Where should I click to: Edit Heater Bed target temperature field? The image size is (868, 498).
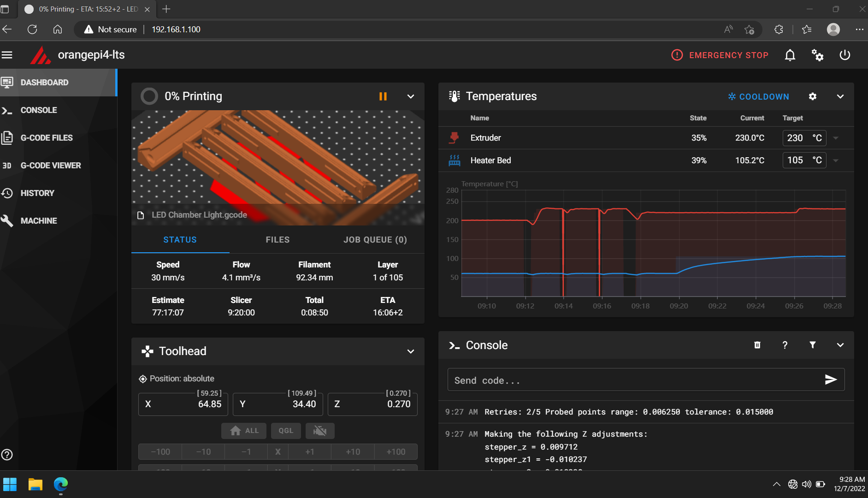tap(804, 160)
